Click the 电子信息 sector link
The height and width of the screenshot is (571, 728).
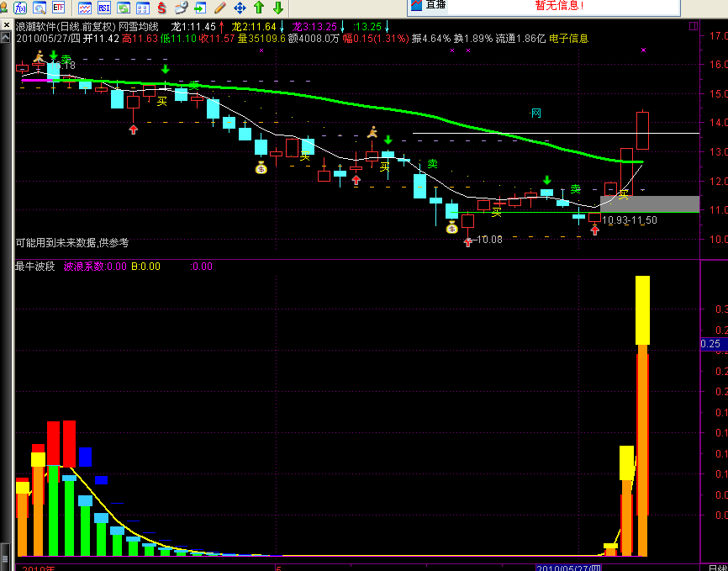pyautogui.click(x=569, y=39)
